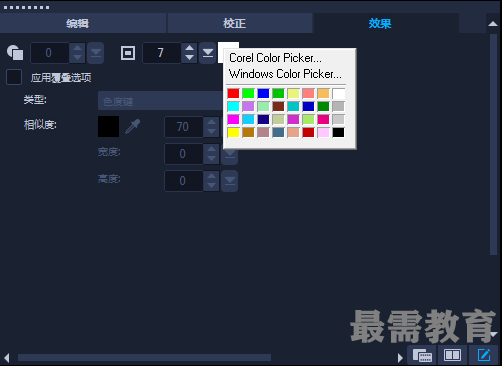Pick the lavender purple swatch in the second row
The width and height of the screenshot is (502, 366).
[248, 106]
